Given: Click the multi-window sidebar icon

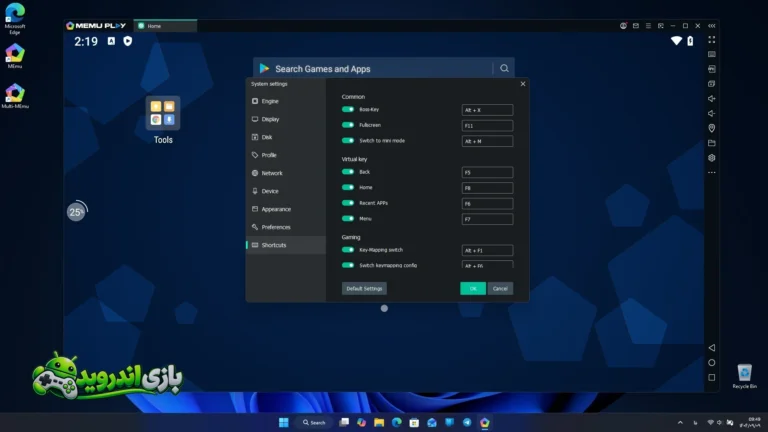Looking at the screenshot, I should [712, 84].
